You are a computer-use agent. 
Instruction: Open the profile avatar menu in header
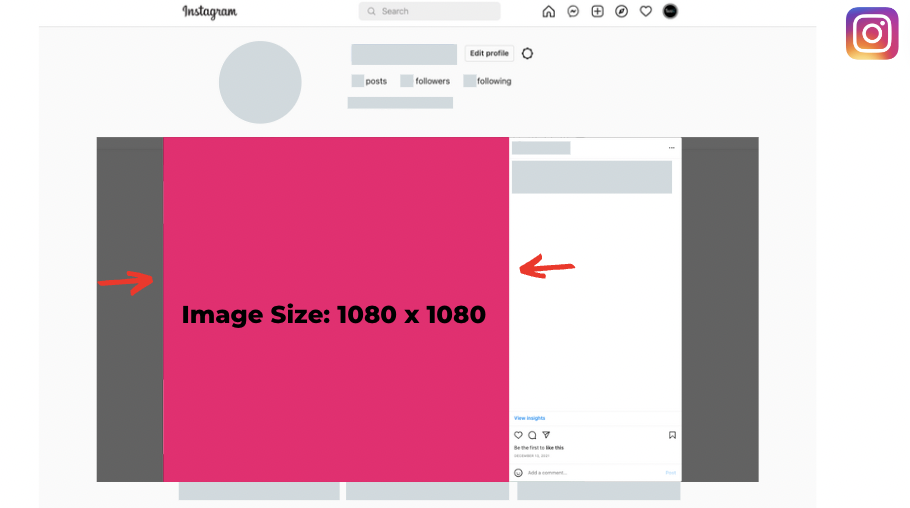[670, 12]
